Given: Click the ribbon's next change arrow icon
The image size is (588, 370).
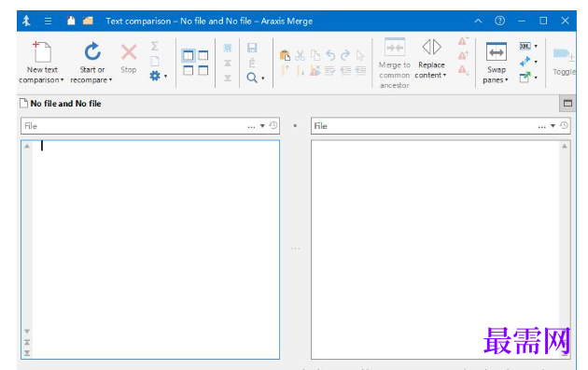Looking at the screenshot, I should (x=228, y=78).
